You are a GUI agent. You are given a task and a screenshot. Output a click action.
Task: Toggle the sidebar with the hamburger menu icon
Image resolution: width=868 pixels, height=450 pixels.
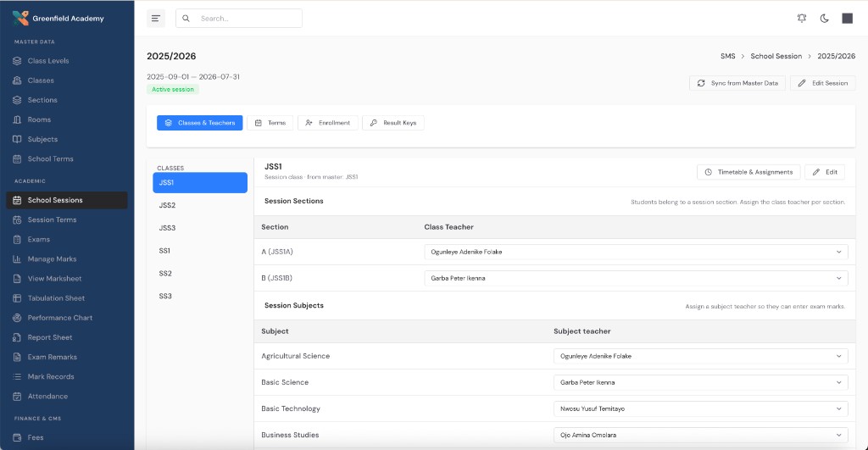tap(156, 19)
